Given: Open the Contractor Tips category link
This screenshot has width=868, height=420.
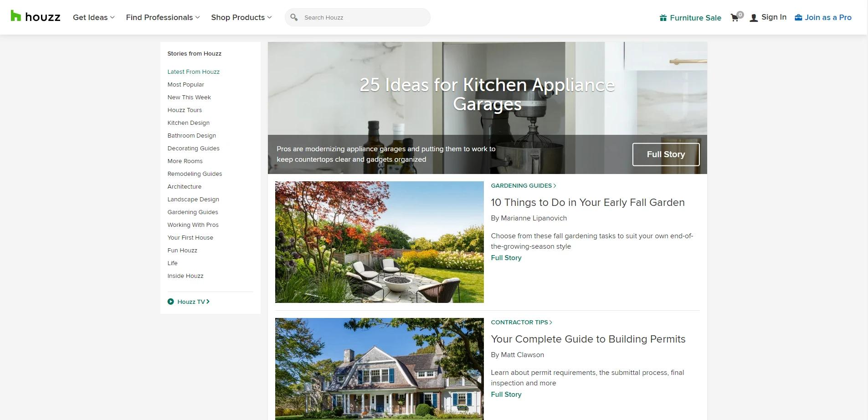Looking at the screenshot, I should coord(521,322).
